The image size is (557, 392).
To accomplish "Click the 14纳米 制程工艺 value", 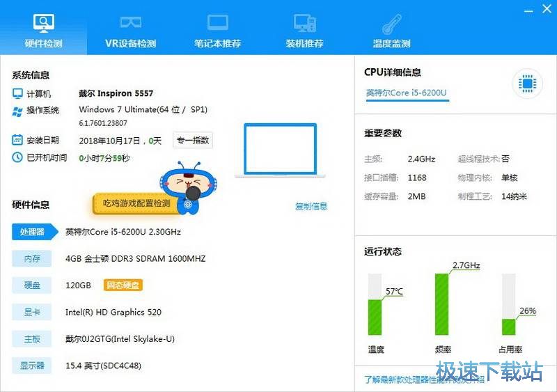I will 514,196.
